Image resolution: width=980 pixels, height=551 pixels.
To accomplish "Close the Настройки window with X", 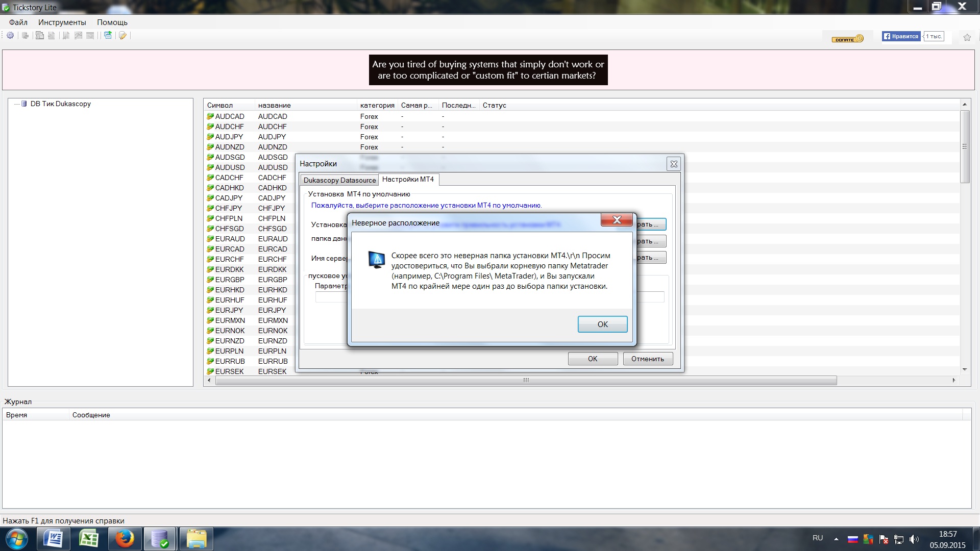I will click(x=674, y=164).
